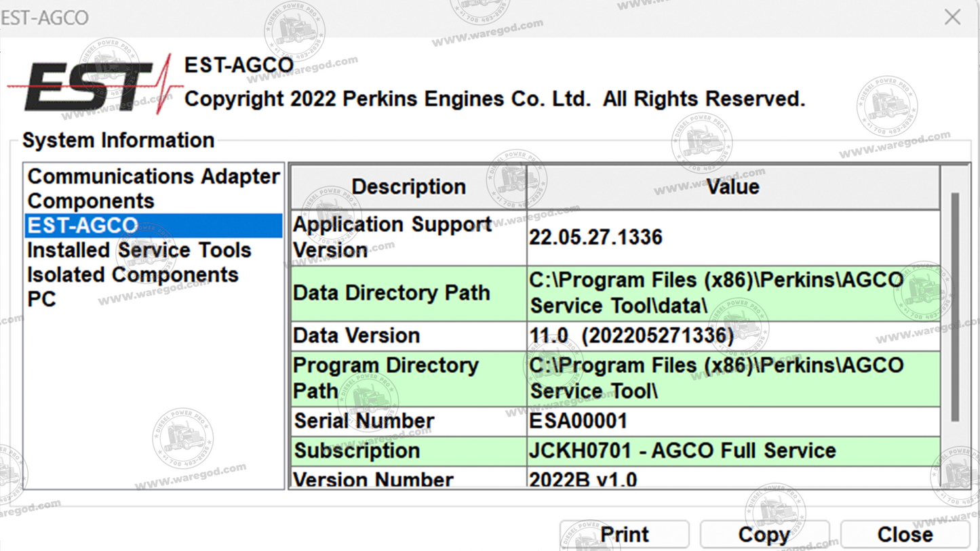Click the EST-AGCO title bar text

[x=45, y=17]
